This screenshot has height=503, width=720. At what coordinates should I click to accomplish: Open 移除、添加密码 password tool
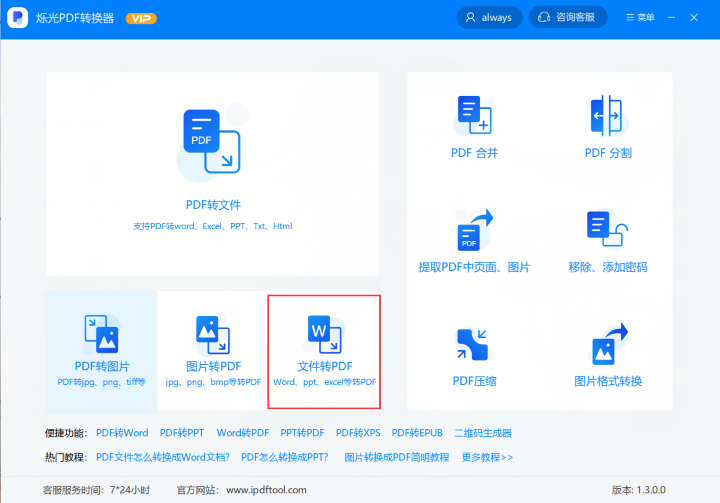pos(607,230)
